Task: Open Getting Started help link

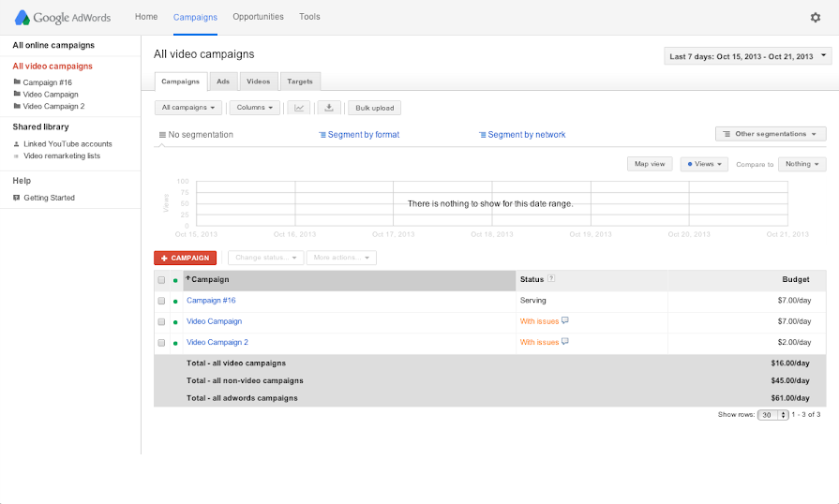Action: pos(50,198)
